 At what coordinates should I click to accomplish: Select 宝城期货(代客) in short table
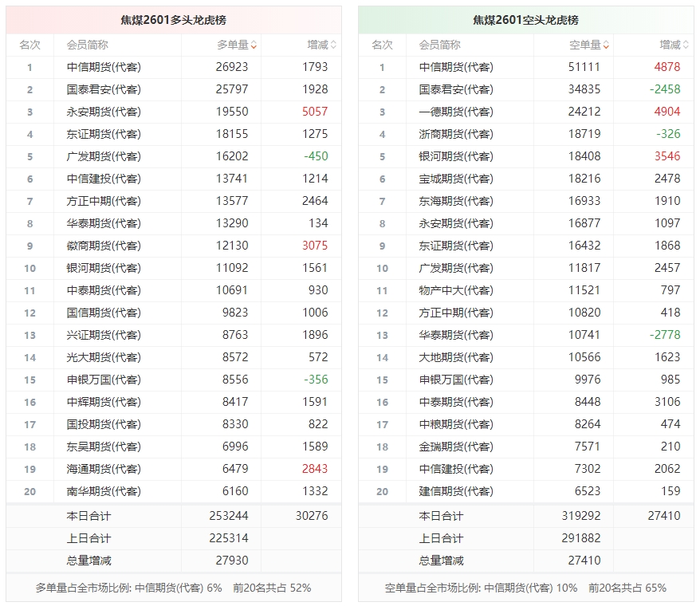coord(456,179)
